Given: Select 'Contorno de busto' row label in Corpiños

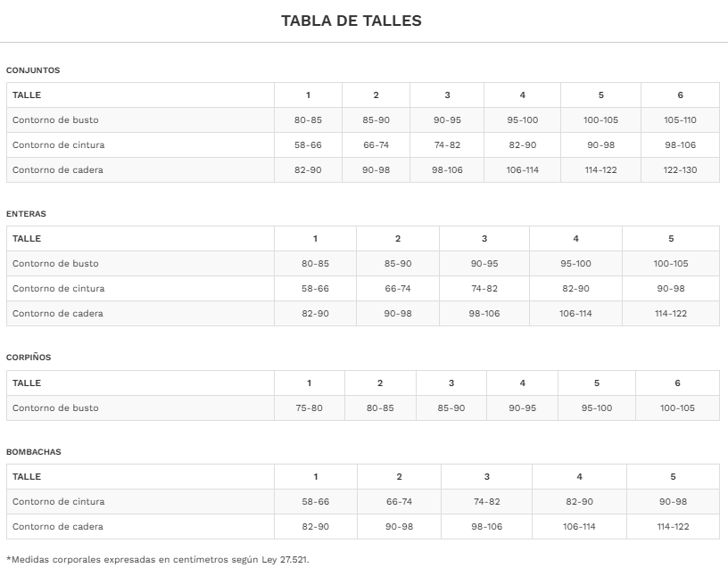Looking at the screenshot, I should point(55,408).
